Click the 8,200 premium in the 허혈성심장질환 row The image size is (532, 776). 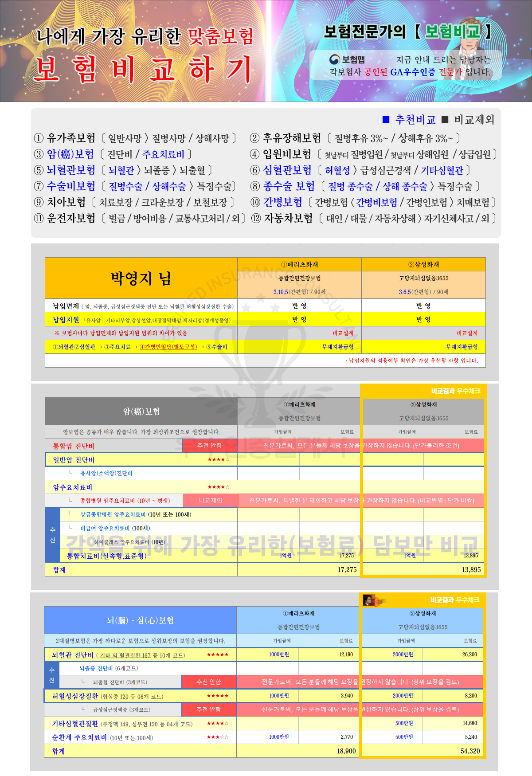coord(471,696)
